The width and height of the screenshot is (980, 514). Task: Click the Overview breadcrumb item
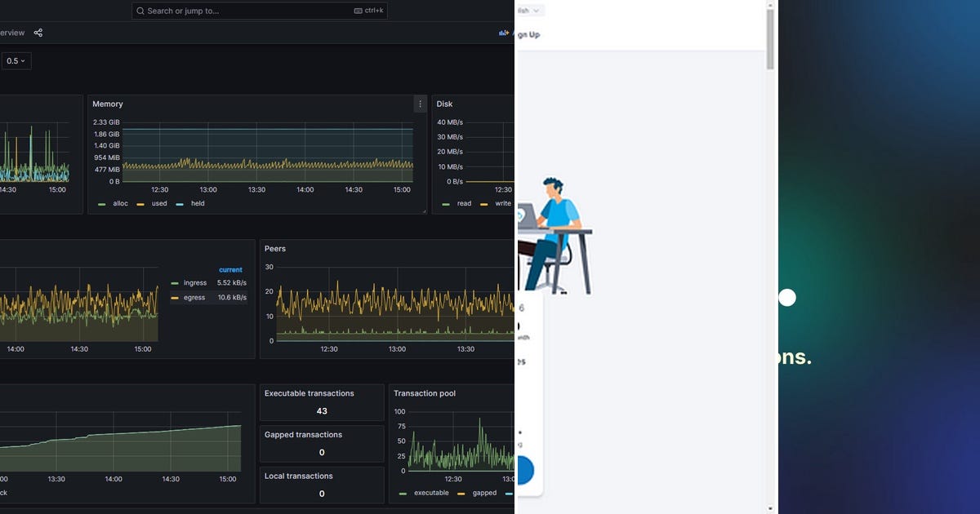(12, 33)
